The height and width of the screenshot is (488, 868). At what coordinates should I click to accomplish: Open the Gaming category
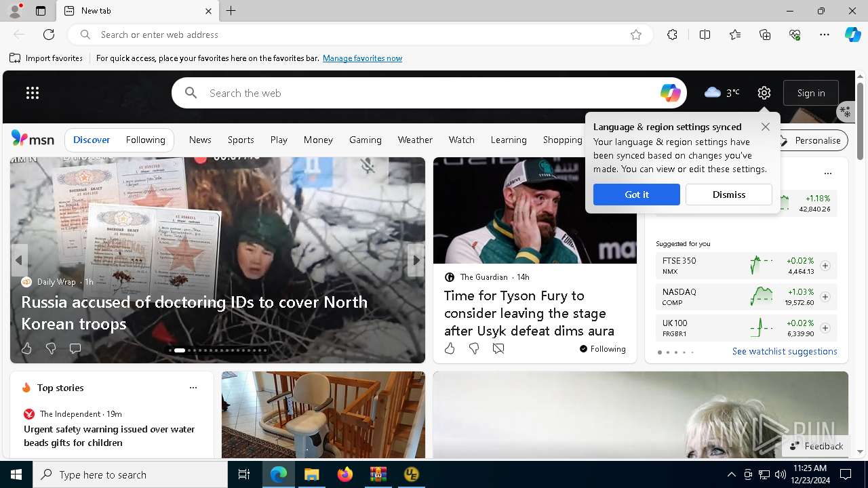coord(366,140)
